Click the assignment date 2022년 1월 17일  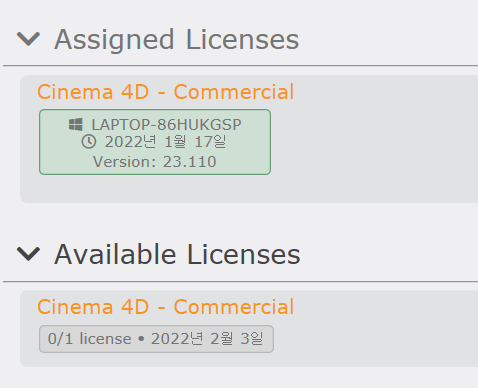pyautogui.click(x=166, y=142)
